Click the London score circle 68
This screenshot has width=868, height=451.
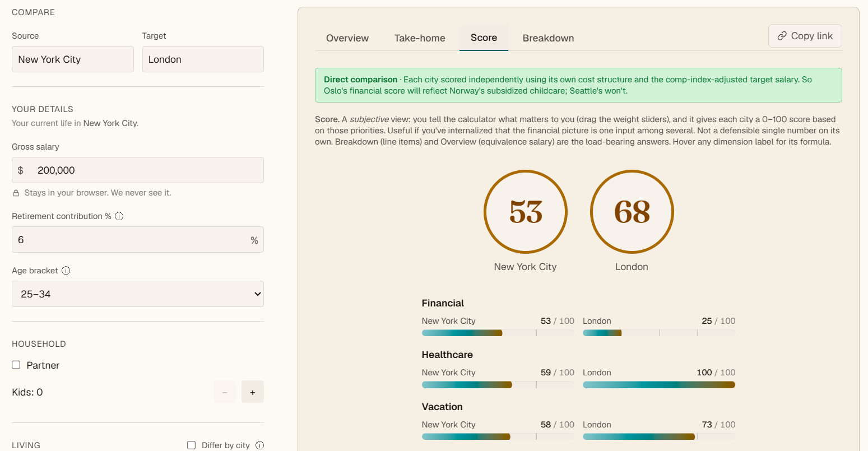pyautogui.click(x=632, y=212)
